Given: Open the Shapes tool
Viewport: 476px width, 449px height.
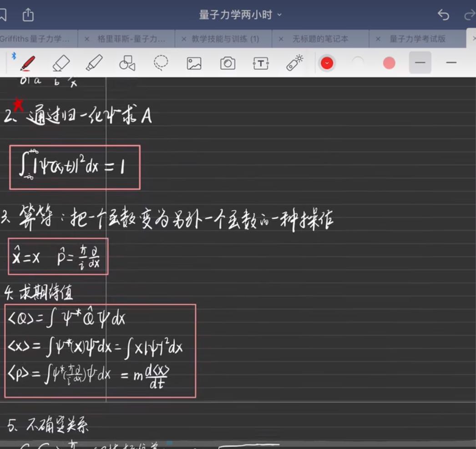Looking at the screenshot, I should coord(128,63).
